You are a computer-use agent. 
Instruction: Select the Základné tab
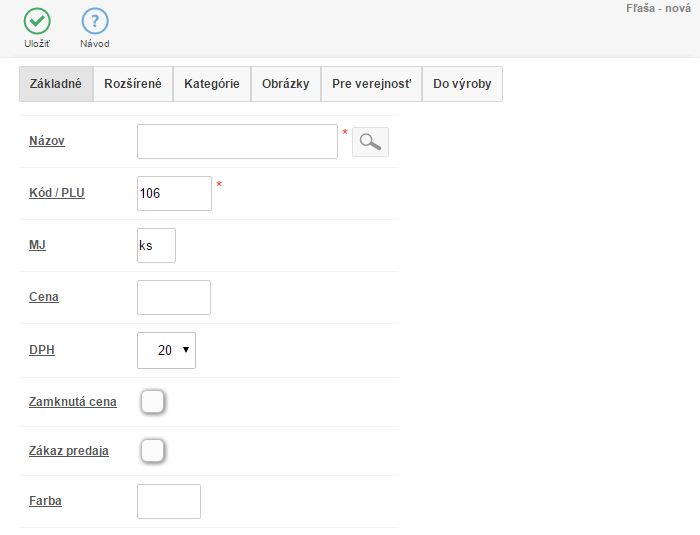click(57, 84)
